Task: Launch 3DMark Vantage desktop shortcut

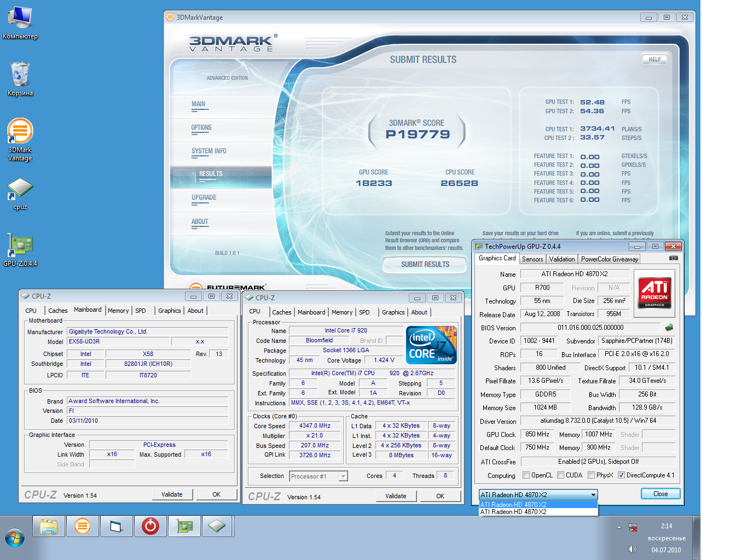Action: point(20,140)
